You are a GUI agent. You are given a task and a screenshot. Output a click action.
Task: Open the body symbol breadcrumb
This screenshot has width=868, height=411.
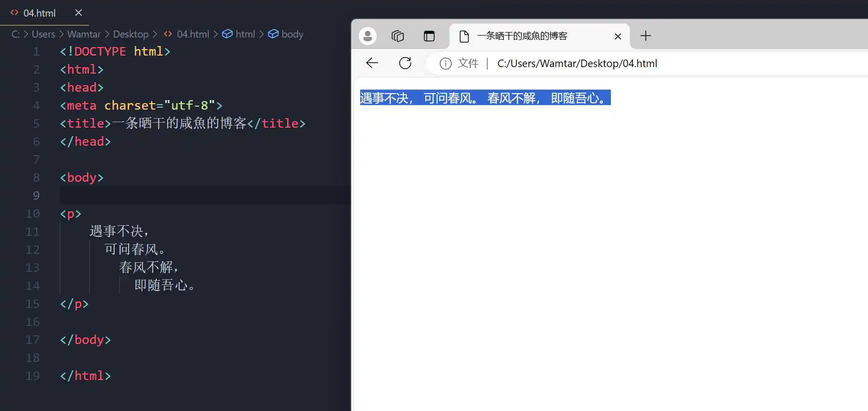tap(292, 34)
